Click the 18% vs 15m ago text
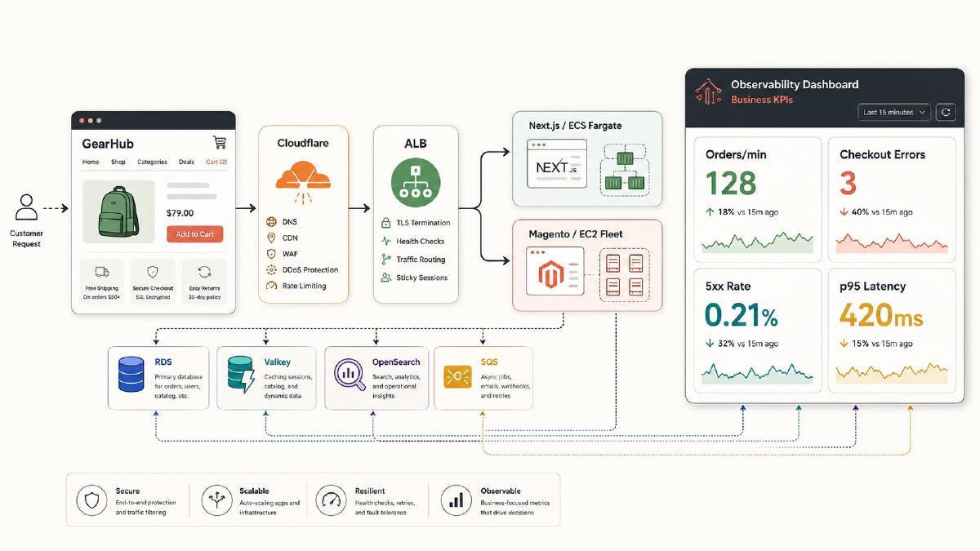Viewport: 980px width, 551px height. pos(748,212)
